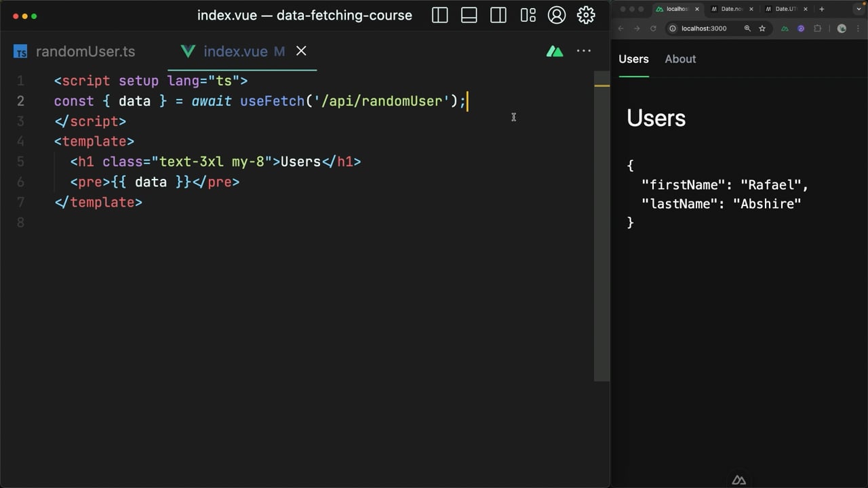Click the Nuxt icon in editor toolbar
The height and width of the screenshot is (488, 868).
coord(555,51)
